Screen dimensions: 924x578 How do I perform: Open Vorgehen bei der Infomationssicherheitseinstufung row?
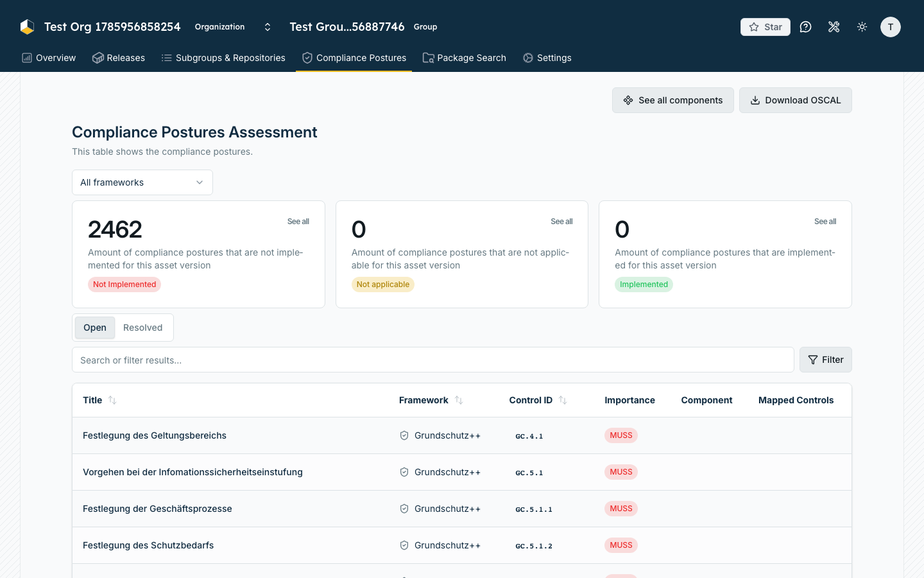pyautogui.click(x=462, y=472)
